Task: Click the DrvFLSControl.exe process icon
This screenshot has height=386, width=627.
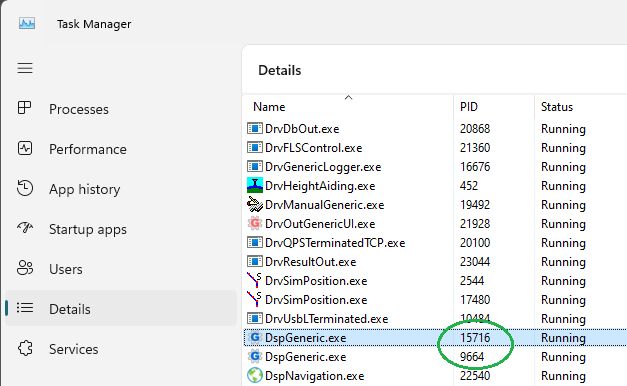Action: pos(255,148)
